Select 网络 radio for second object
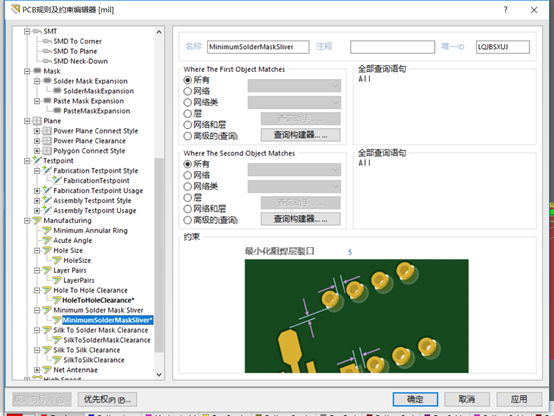The width and height of the screenshot is (554, 416). point(188,175)
